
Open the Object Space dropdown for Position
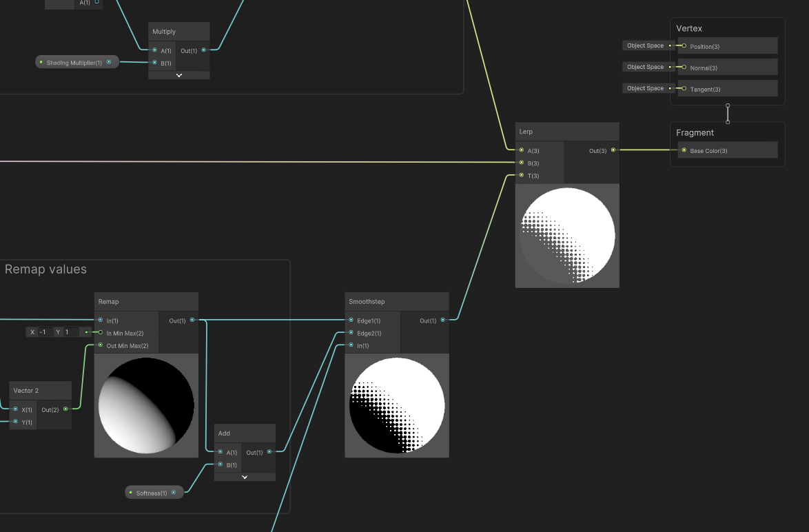click(645, 45)
